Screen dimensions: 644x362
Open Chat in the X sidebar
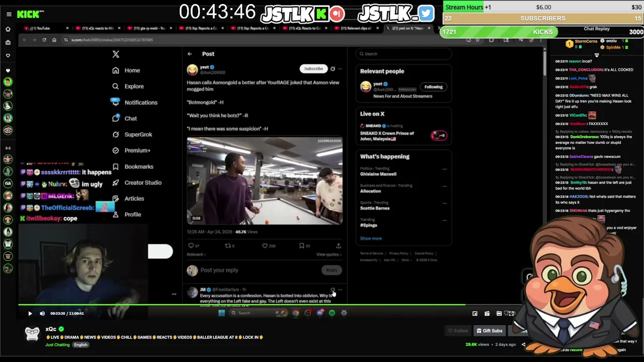point(125,119)
